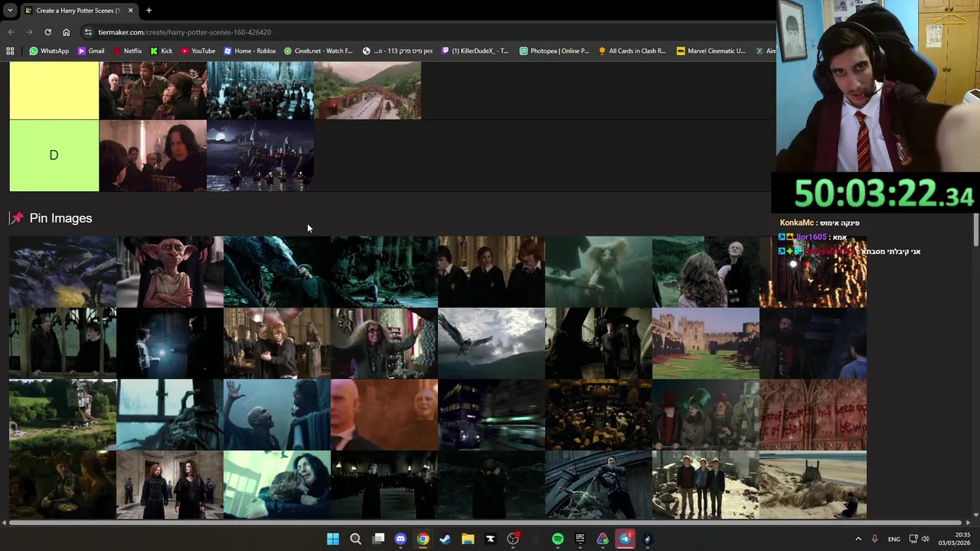Pick the glowing Patronus light image
Screen dimensions: 980x551
[x=170, y=344]
